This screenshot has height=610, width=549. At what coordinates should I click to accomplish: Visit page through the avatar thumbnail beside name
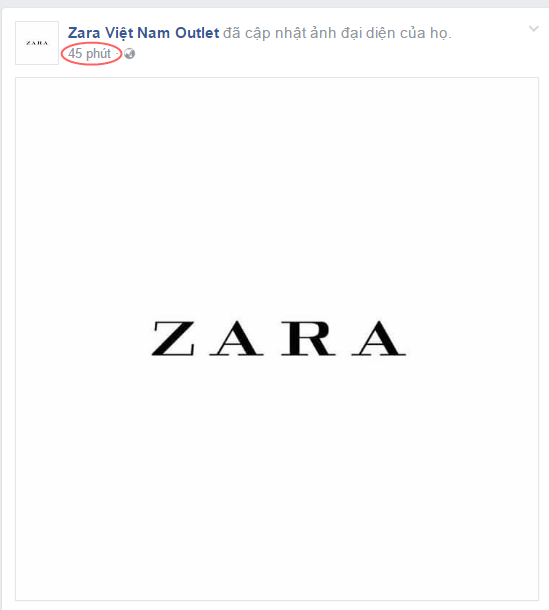(37, 43)
